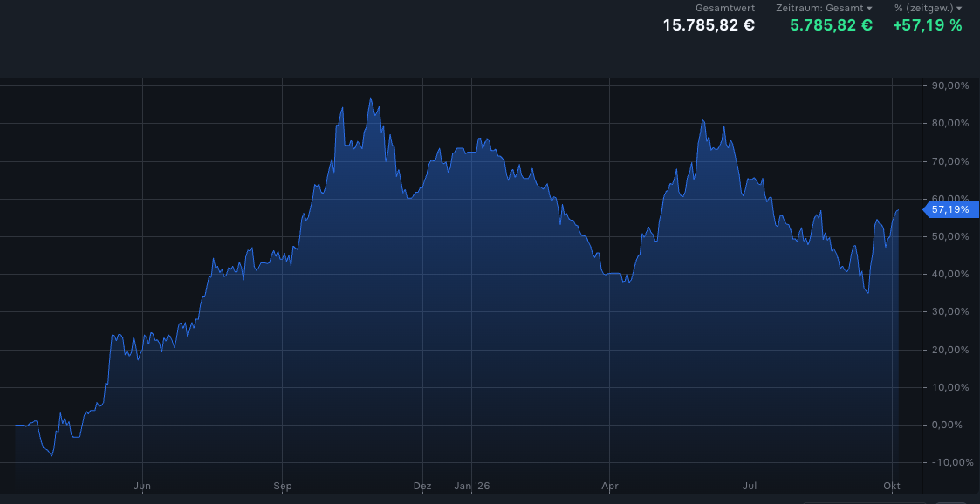Click the green 5.785,82 € gain value
This screenshot has width=980, height=504.
point(832,25)
